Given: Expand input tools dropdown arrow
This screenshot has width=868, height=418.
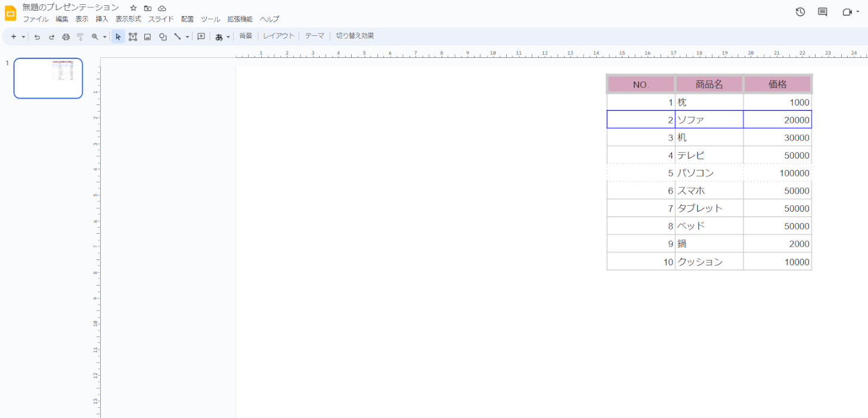Looking at the screenshot, I should coord(228,36).
